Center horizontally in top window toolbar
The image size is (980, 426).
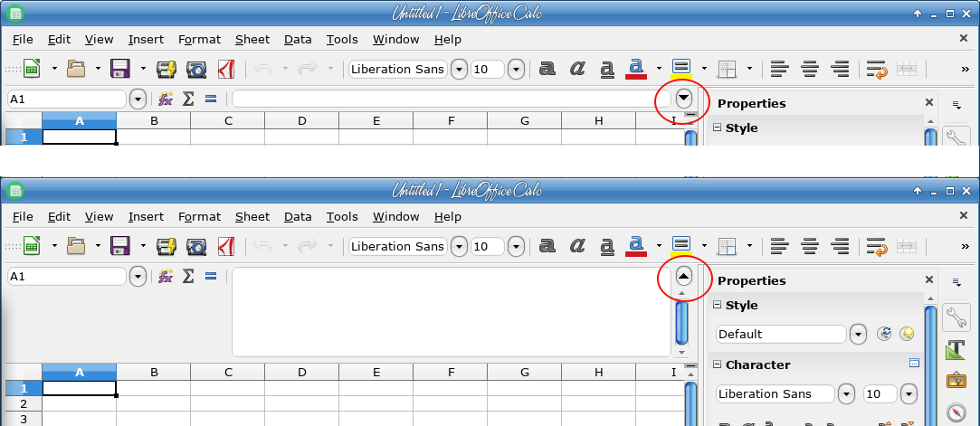tap(810, 69)
